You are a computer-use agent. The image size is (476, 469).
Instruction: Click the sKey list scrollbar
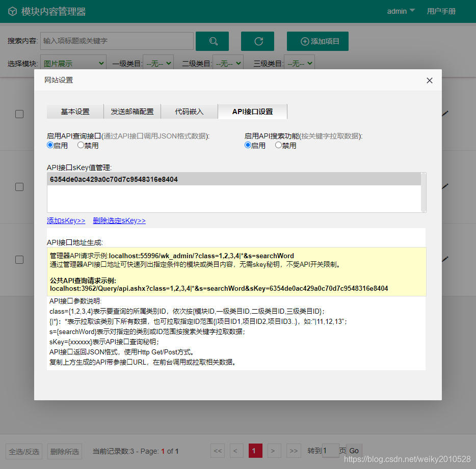424,192
